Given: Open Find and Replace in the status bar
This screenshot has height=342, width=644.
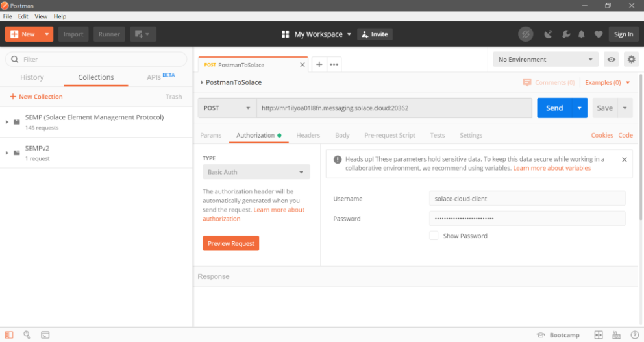Looking at the screenshot, I should point(27,335).
